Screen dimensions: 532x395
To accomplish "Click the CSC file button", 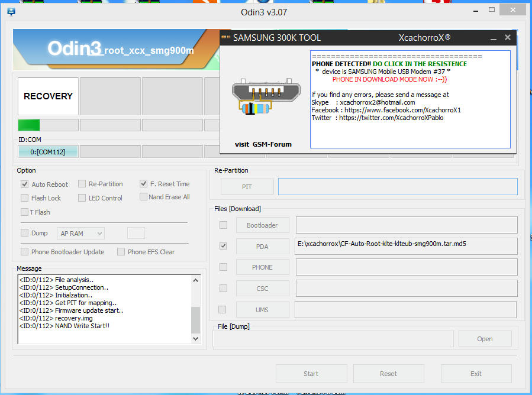I will pyautogui.click(x=263, y=289).
